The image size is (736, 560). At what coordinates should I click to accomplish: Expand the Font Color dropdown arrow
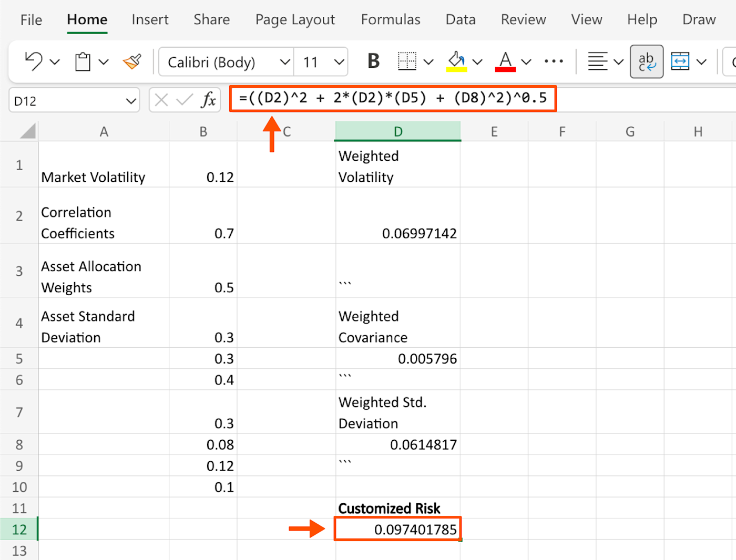coord(526,62)
